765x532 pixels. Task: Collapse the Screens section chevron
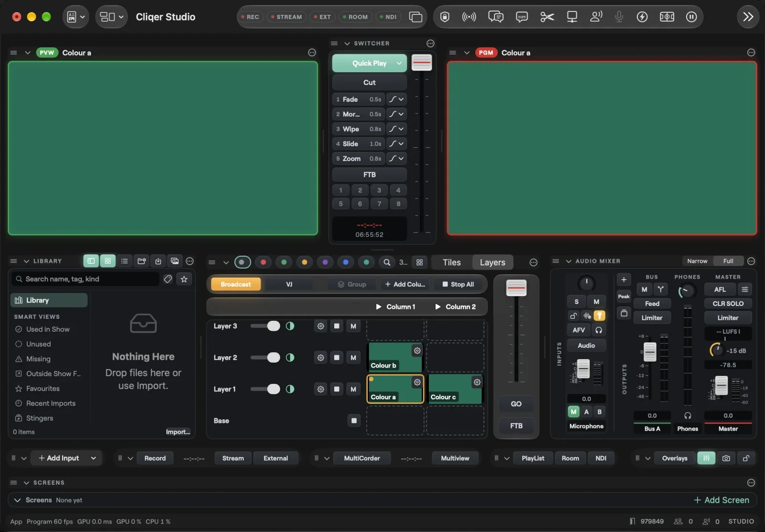[26, 483]
